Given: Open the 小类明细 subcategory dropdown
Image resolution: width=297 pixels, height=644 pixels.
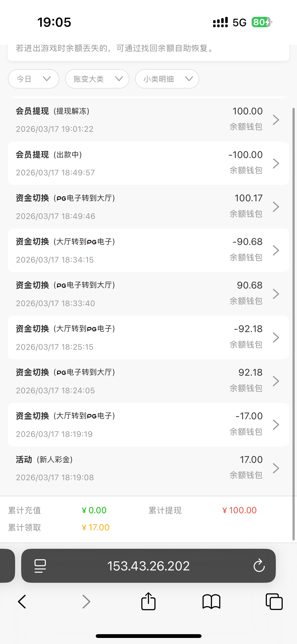Looking at the screenshot, I should click(x=167, y=79).
